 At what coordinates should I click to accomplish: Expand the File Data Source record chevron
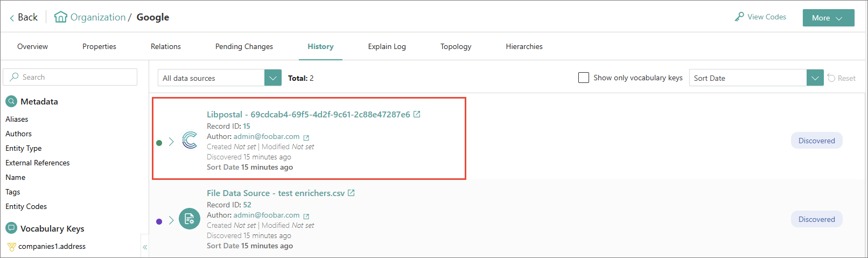tap(171, 220)
